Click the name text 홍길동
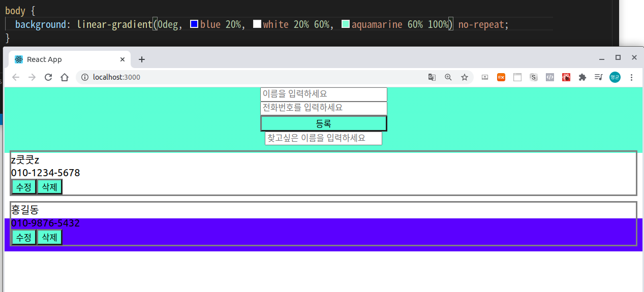This screenshot has width=644, height=292. 25,210
